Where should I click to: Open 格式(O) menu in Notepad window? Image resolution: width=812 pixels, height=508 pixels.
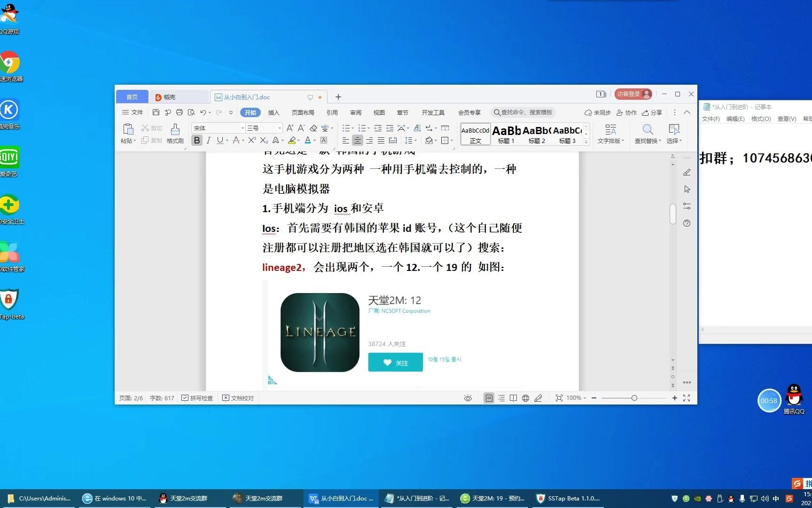pos(761,119)
